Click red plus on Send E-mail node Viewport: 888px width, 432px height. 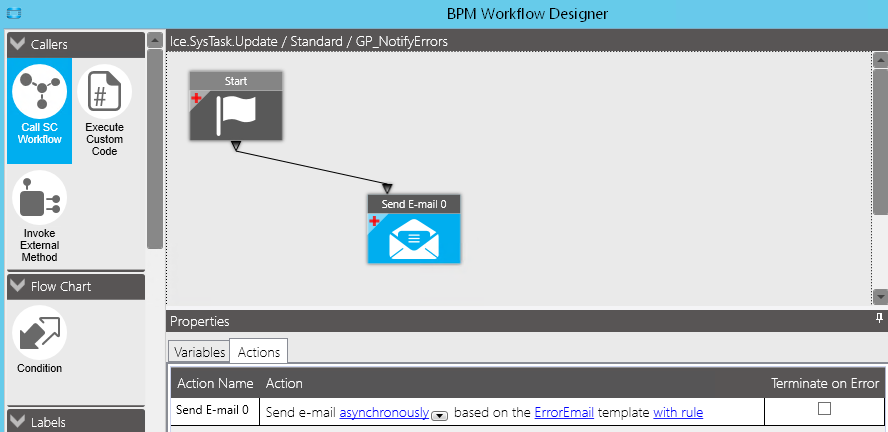pos(374,221)
